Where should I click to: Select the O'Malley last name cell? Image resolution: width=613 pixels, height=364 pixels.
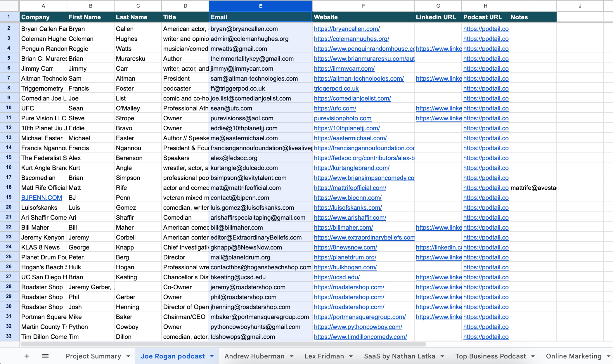[138, 108]
